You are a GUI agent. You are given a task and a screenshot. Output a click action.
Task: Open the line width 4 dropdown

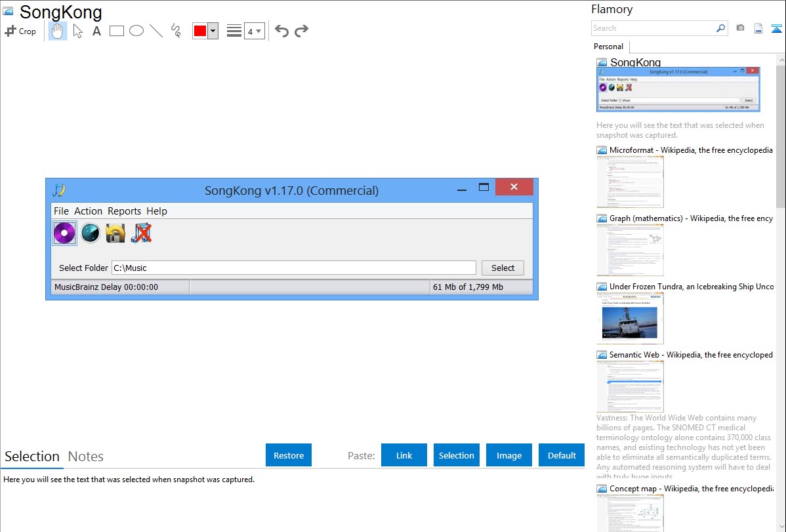[x=255, y=31]
